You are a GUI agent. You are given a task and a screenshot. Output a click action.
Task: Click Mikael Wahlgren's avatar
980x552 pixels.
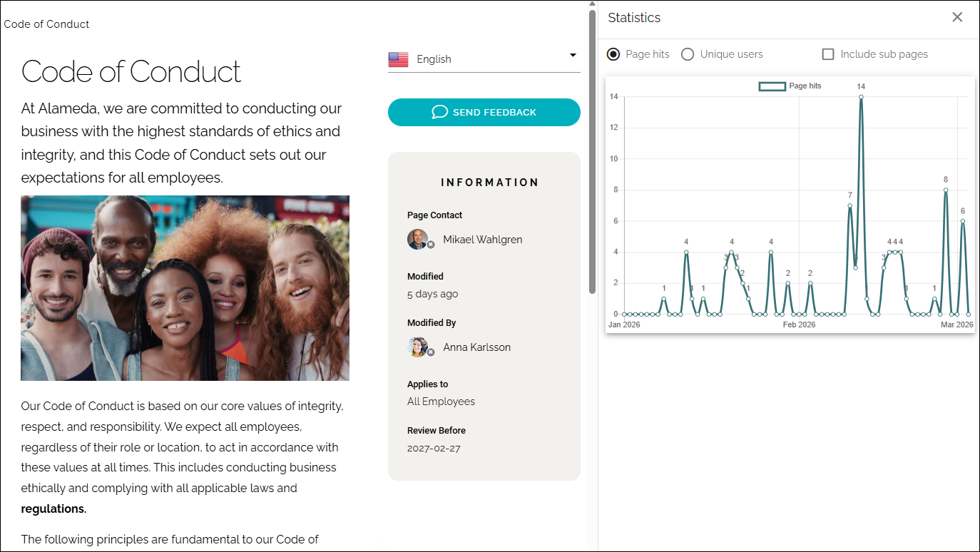coord(418,240)
